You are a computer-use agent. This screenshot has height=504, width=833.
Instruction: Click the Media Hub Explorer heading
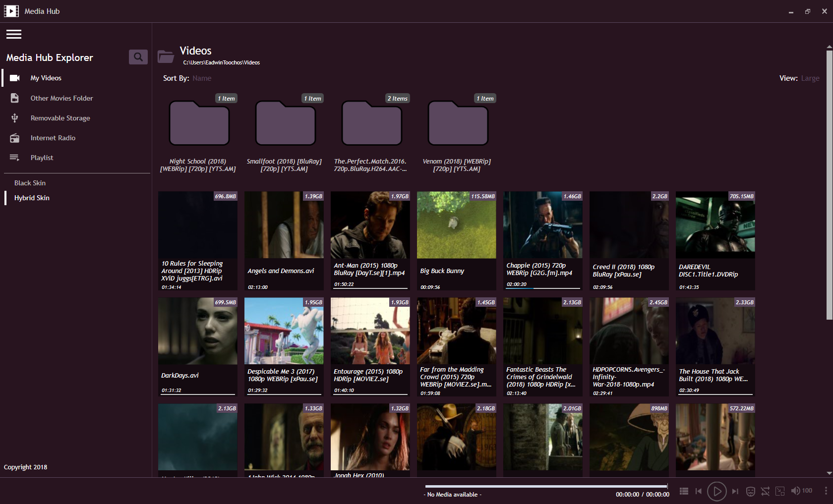click(x=50, y=57)
